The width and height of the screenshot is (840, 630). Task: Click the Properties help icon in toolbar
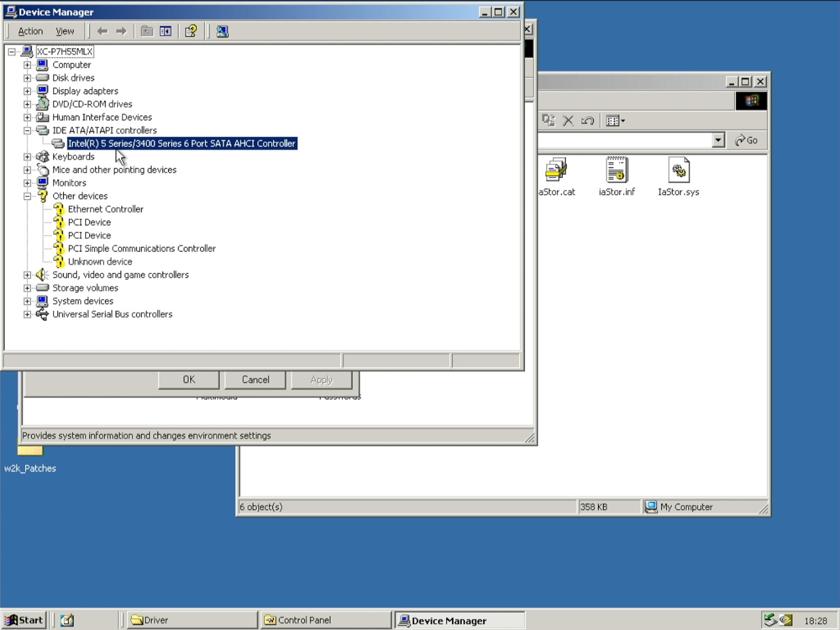(x=191, y=32)
